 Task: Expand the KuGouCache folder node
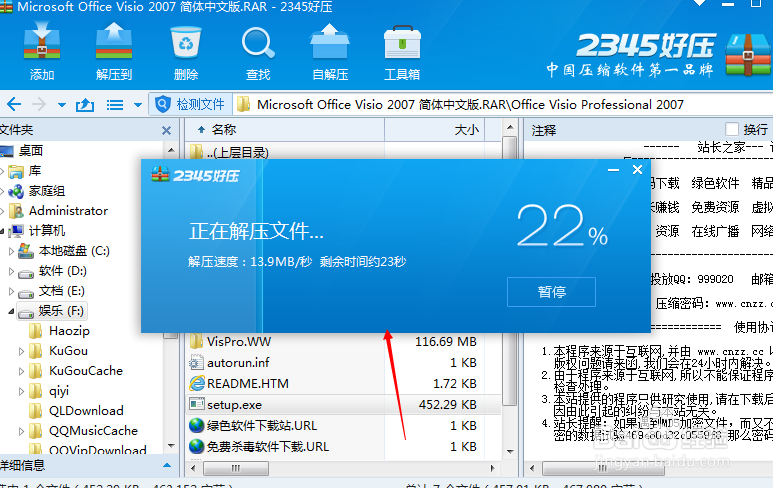(21, 371)
